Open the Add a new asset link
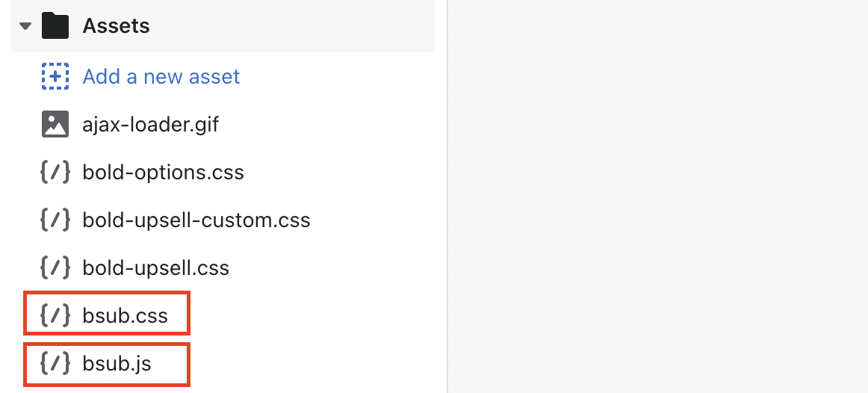 [x=161, y=76]
